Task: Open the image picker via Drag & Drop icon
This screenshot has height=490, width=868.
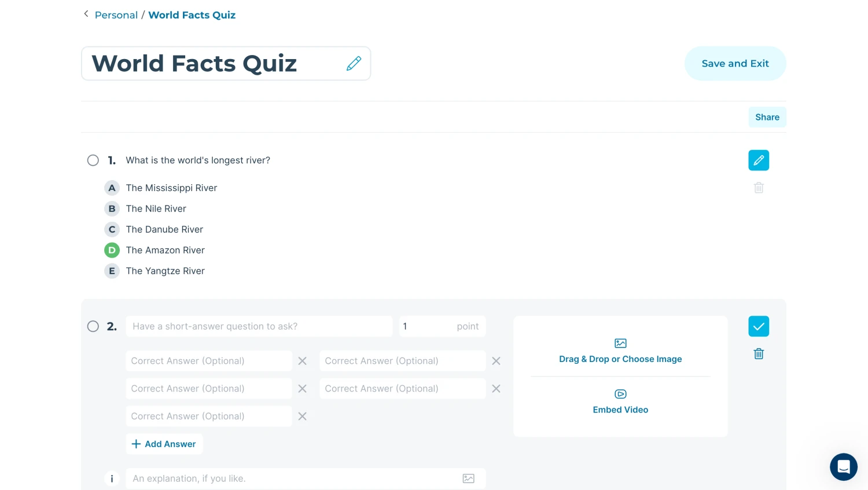Action: (620, 343)
